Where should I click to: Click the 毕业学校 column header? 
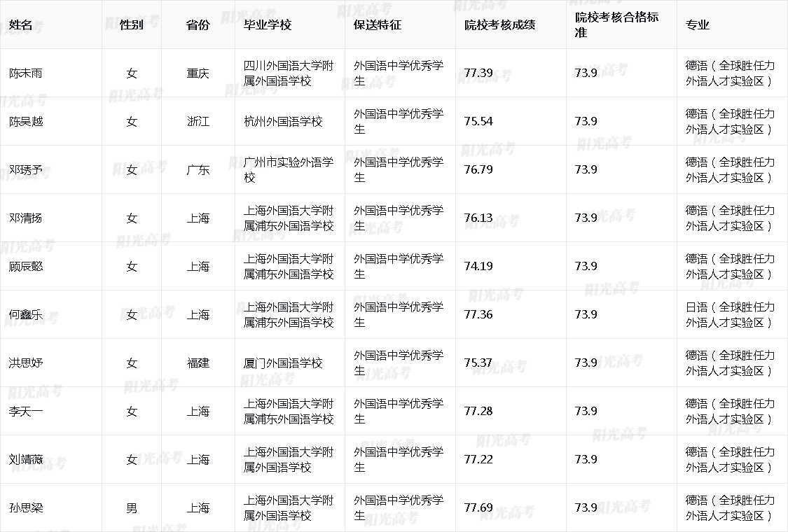coord(268,24)
